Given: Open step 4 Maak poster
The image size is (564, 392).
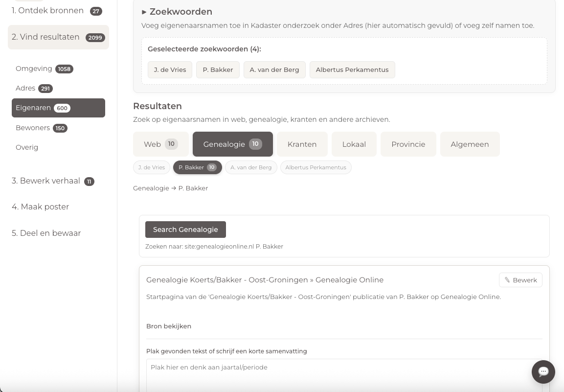Looking at the screenshot, I should point(40,207).
